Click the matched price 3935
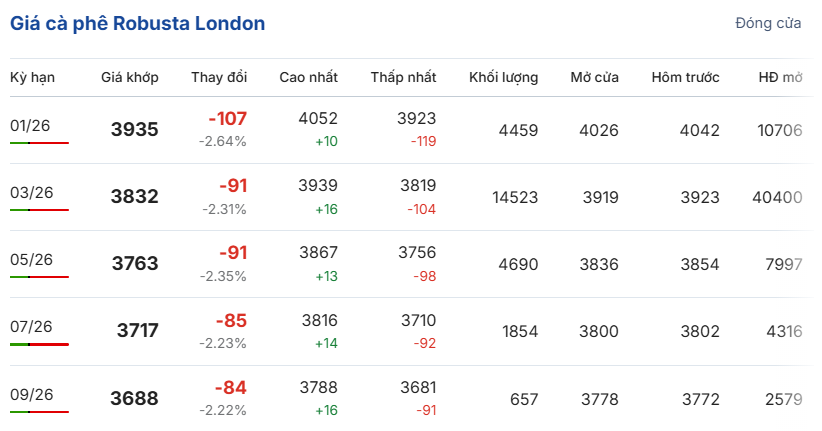822x431 pixels. coord(134,130)
